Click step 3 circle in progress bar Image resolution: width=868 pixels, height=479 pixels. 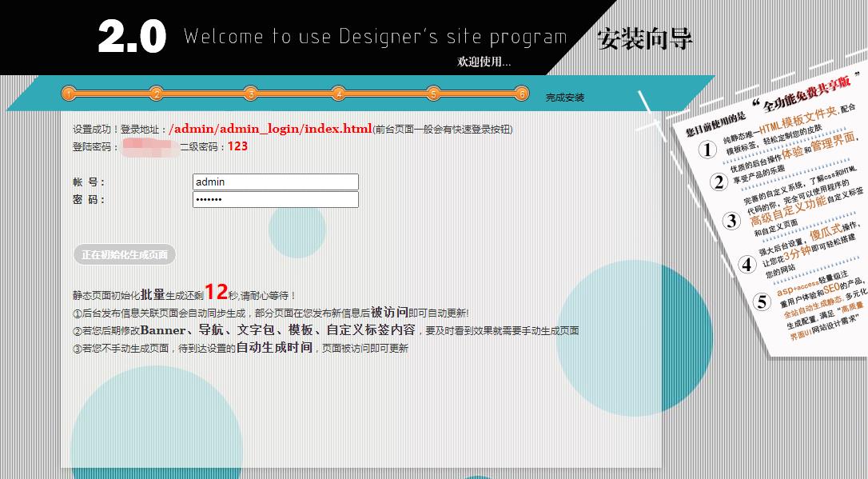pyautogui.click(x=251, y=94)
